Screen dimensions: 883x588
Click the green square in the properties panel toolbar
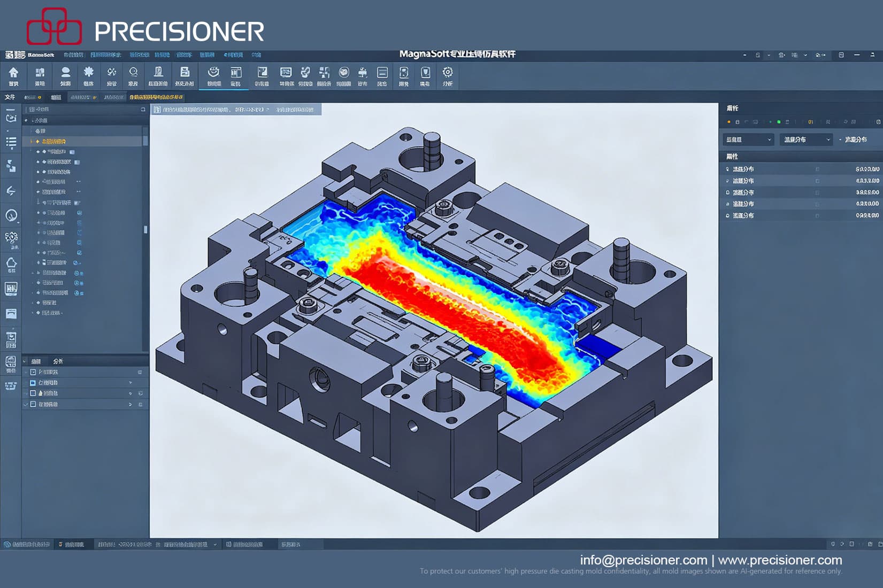[x=779, y=122]
